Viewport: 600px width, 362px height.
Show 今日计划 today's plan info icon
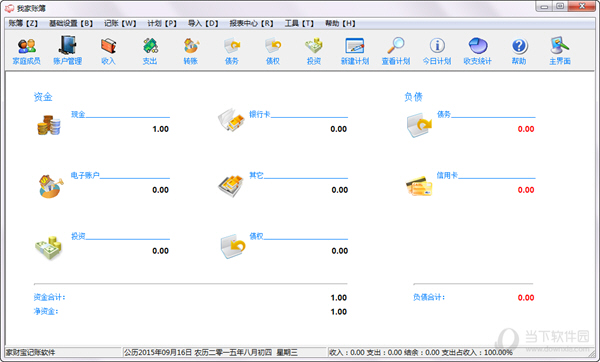(437, 51)
